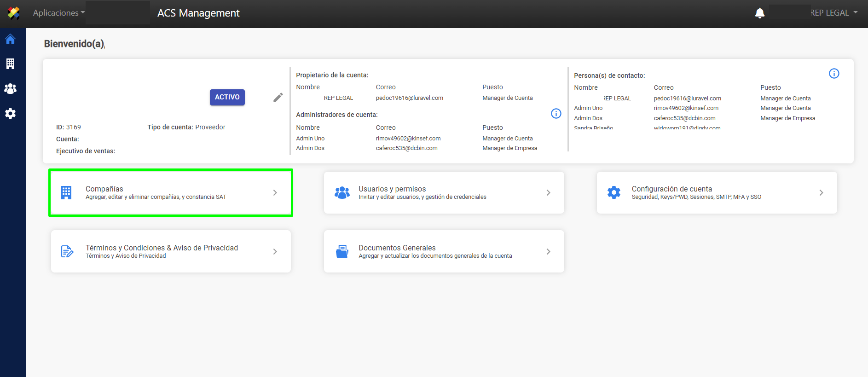The width and height of the screenshot is (868, 377).
Task: Click info icon beside Administradores de cuenta
Action: [556, 114]
